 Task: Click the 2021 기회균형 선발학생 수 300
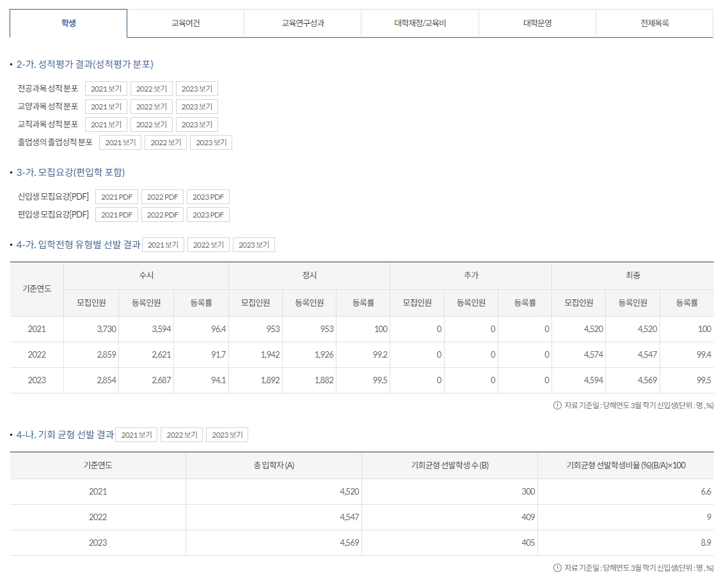click(x=528, y=492)
